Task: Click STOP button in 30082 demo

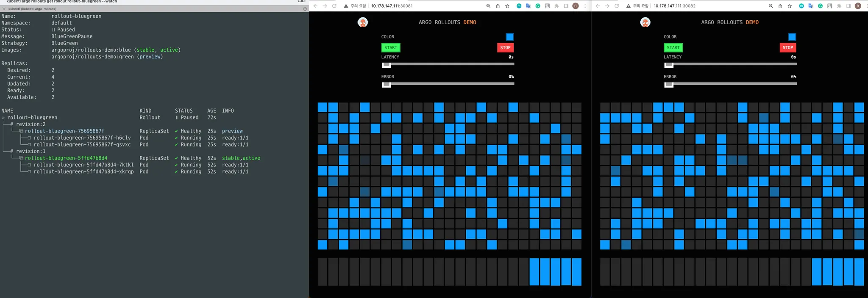Action: pos(787,47)
